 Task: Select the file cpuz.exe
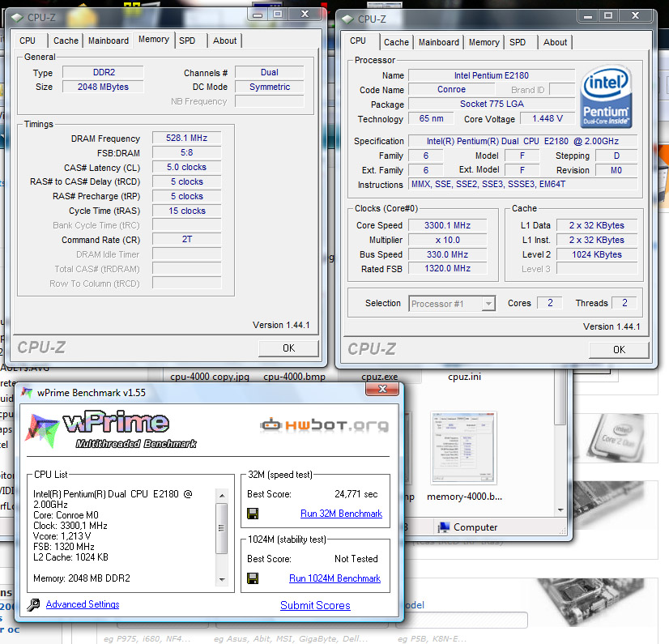379,377
